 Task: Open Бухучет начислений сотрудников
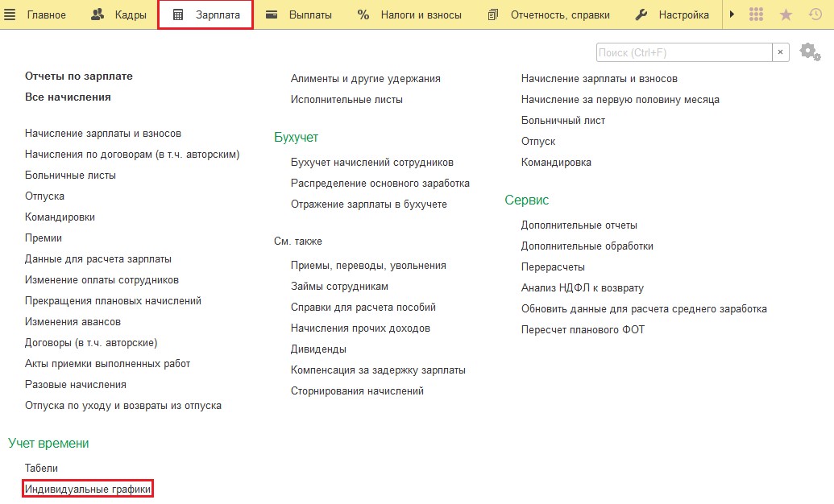tap(371, 162)
